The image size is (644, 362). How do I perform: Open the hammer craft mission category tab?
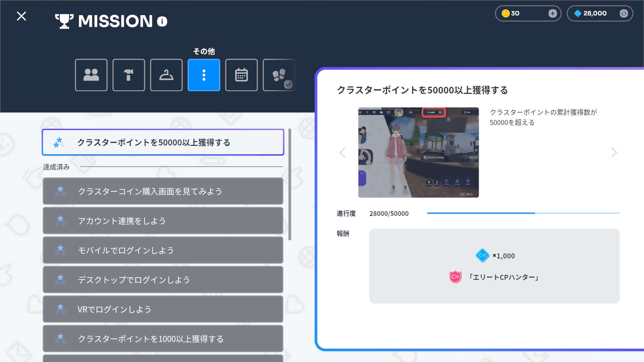[x=129, y=75]
